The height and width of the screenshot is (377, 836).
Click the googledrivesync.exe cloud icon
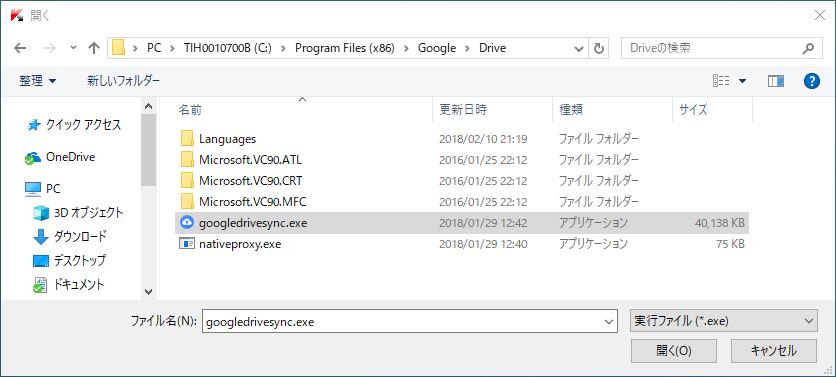tap(187, 223)
